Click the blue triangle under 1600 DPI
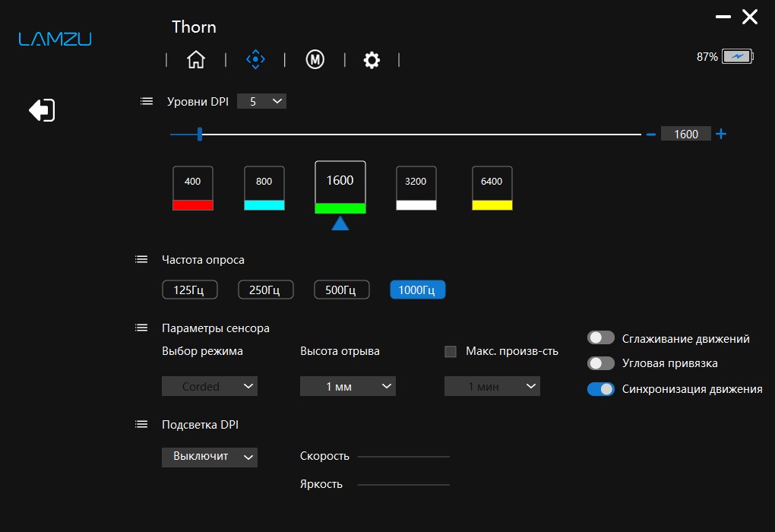The image size is (775, 532). tap(340, 223)
